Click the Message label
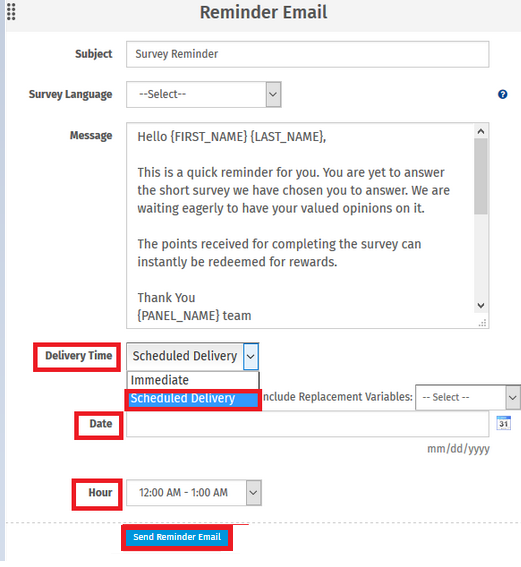This screenshot has height=567, width=521. [91, 136]
